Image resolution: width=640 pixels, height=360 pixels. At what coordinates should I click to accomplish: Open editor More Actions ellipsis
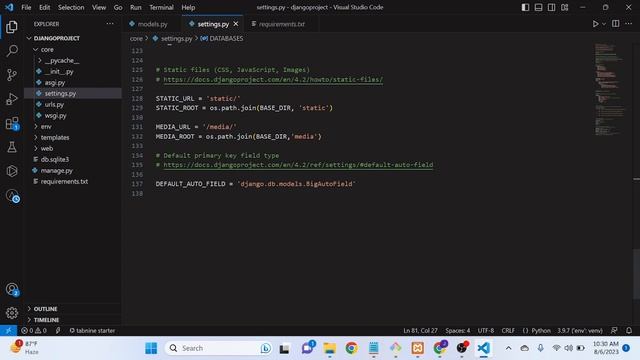coord(629,24)
